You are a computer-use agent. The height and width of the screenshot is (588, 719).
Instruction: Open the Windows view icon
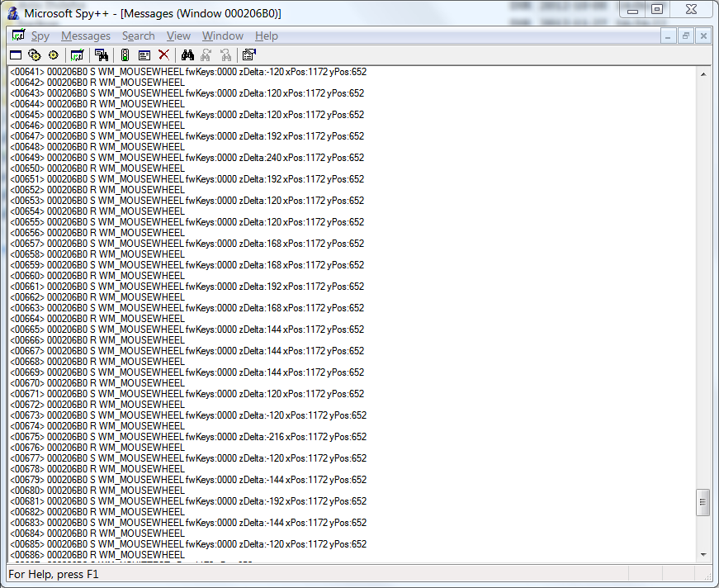coord(15,55)
